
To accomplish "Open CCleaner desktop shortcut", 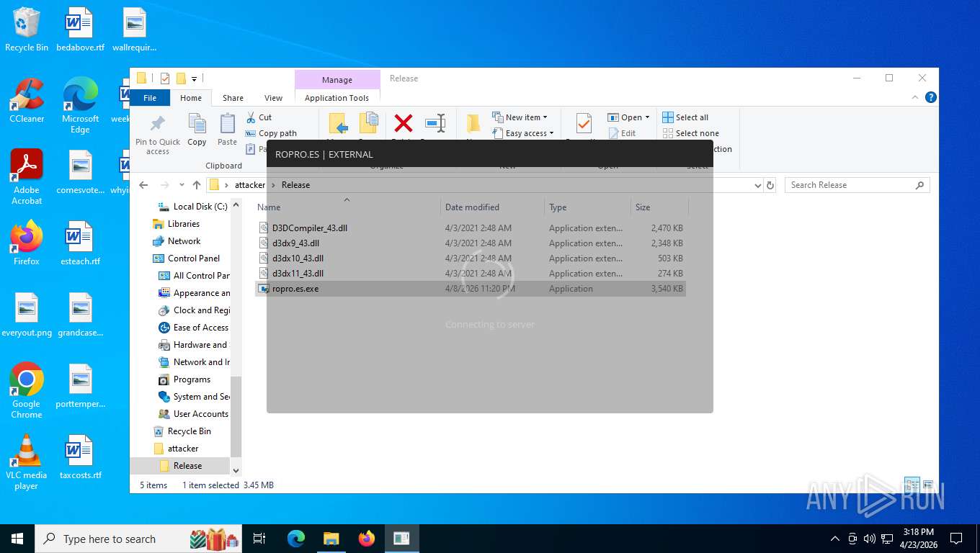I will (x=27, y=101).
